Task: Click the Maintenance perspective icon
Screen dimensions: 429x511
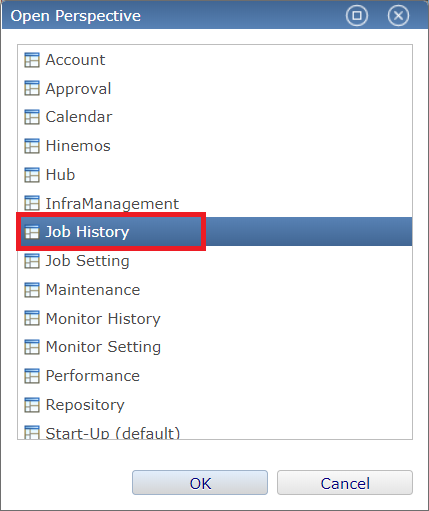Action: pos(32,290)
